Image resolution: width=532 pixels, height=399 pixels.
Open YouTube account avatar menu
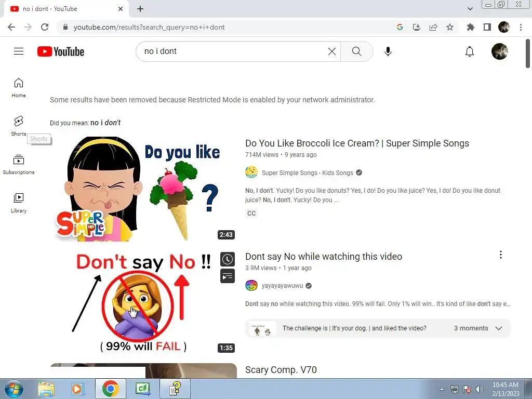[x=499, y=51]
